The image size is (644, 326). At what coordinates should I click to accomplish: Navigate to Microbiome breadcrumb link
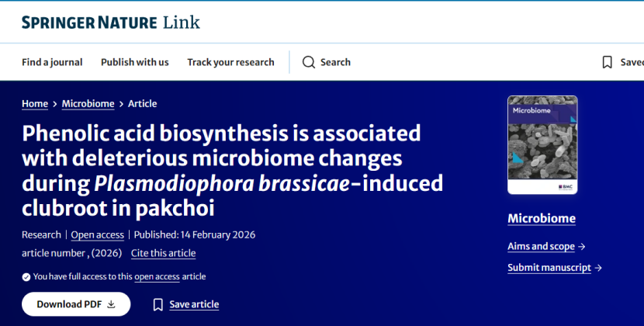coord(88,104)
